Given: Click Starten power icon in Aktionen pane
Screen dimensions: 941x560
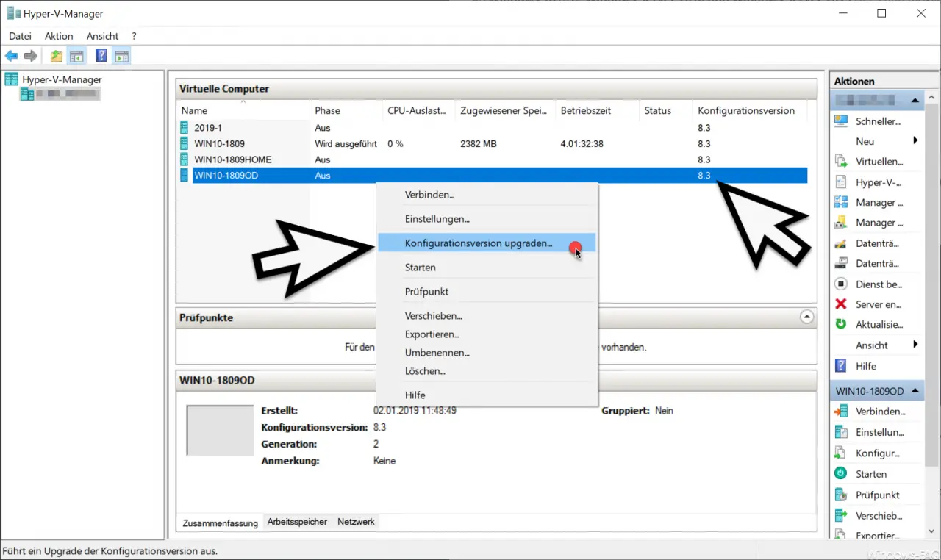Looking at the screenshot, I should [841, 474].
